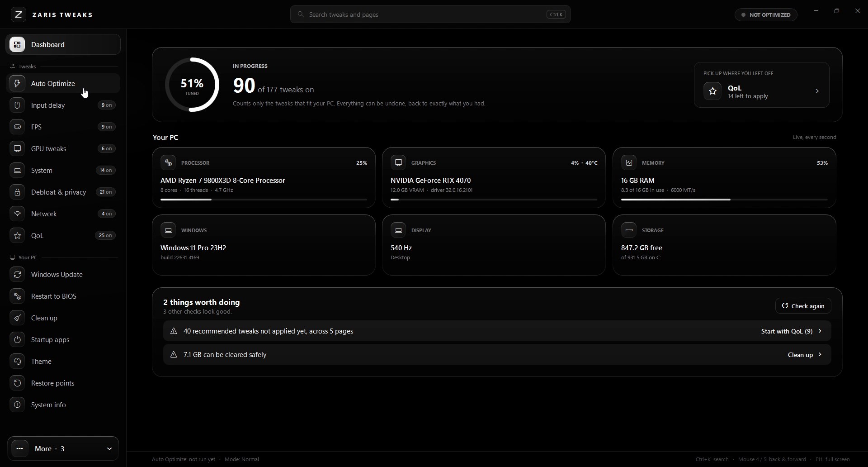The height and width of the screenshot is (467, 868).
Task: Click the Auto Optimize lightning icon
Action: click(17, 84)
